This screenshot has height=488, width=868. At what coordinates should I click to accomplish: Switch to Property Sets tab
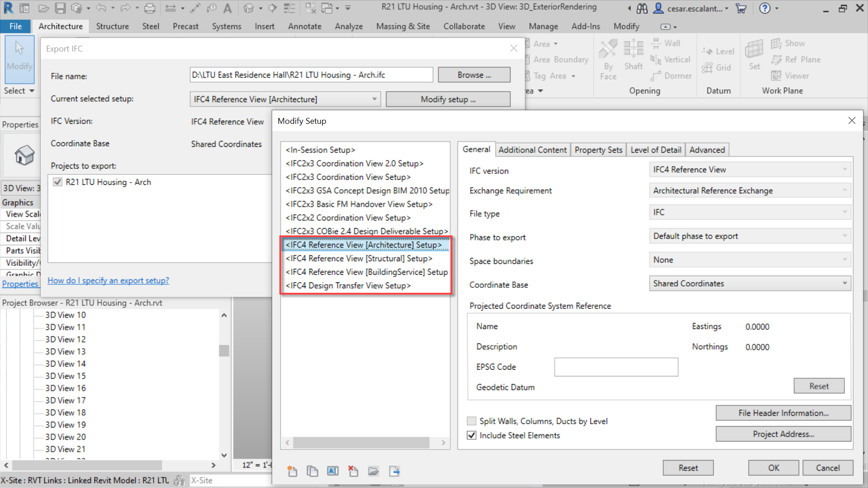click(598, 150)
